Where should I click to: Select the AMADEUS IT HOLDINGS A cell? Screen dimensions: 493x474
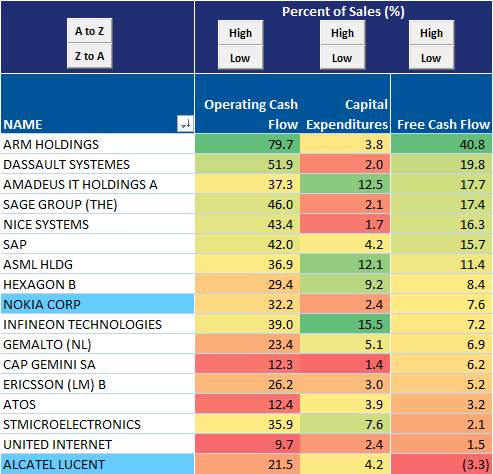[97, 184]
